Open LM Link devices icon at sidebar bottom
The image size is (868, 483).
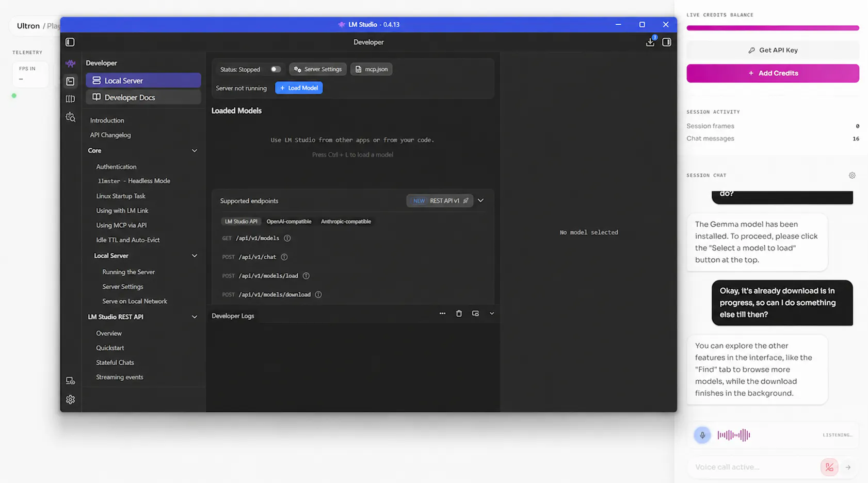(x=71, y=381)
